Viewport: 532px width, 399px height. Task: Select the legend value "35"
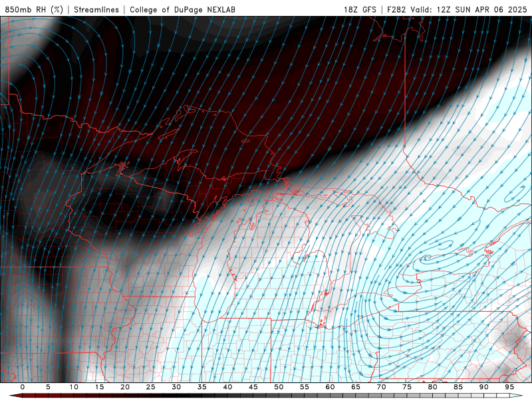(x=202, y=387)
